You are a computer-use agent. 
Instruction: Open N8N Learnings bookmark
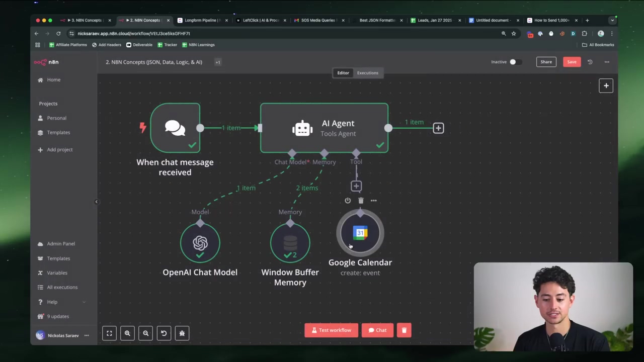click(198, 45)
